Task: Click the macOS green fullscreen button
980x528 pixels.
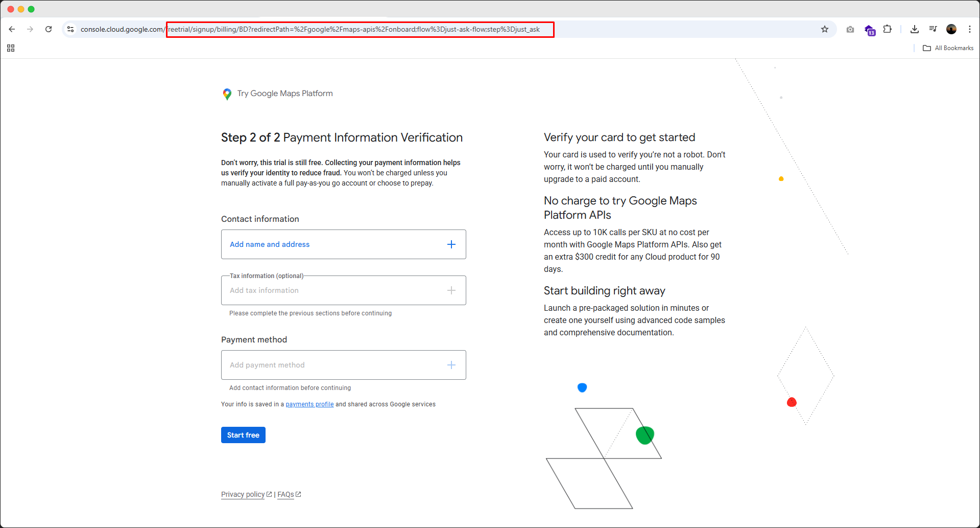Action: tap(31, 9)
